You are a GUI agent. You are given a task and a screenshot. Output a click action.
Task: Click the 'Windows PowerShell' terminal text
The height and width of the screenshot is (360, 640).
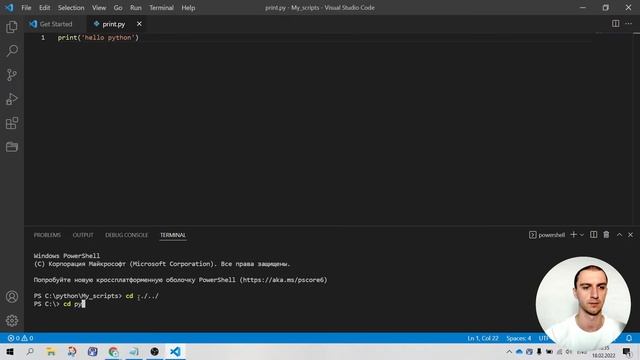67,256
